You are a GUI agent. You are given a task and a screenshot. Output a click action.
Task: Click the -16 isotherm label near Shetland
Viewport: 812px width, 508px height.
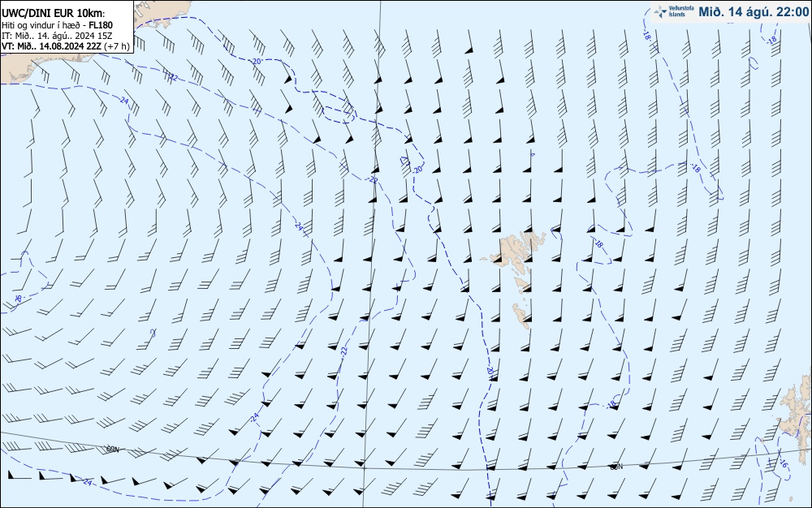(x=784, y=464)
